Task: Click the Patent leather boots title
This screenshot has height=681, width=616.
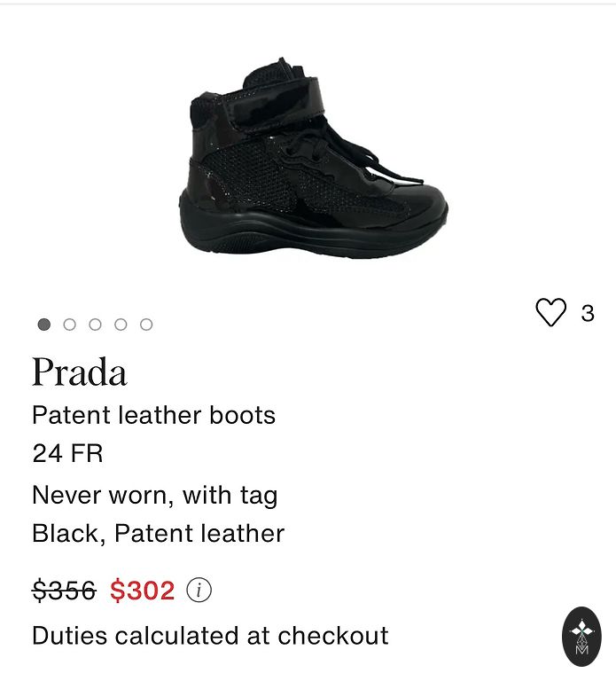Action: tap(153, 415)
